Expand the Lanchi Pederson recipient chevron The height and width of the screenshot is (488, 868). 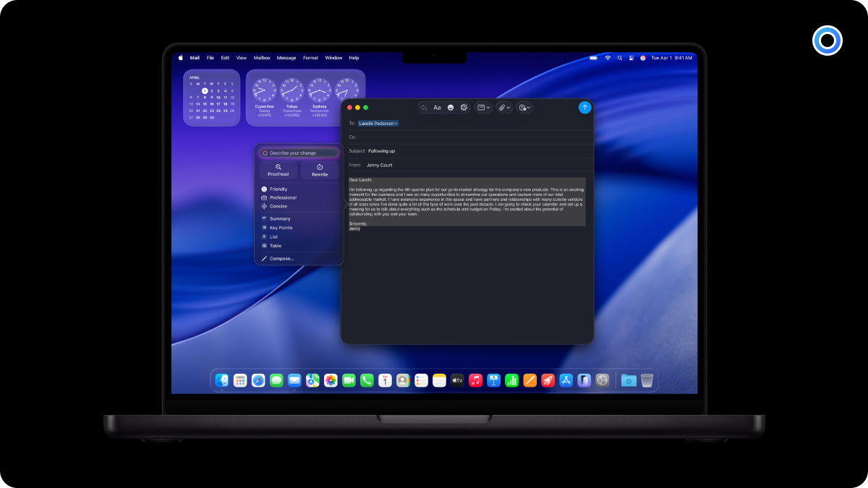click(396, 124)
